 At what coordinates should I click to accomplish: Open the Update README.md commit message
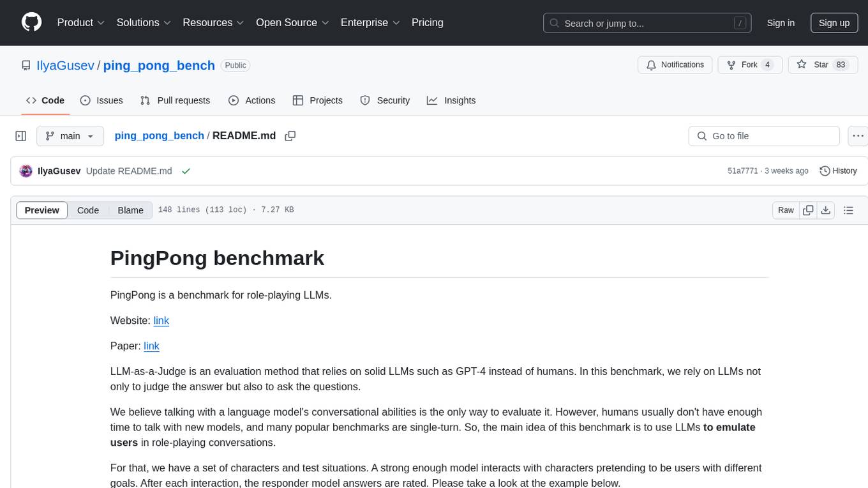129,171
